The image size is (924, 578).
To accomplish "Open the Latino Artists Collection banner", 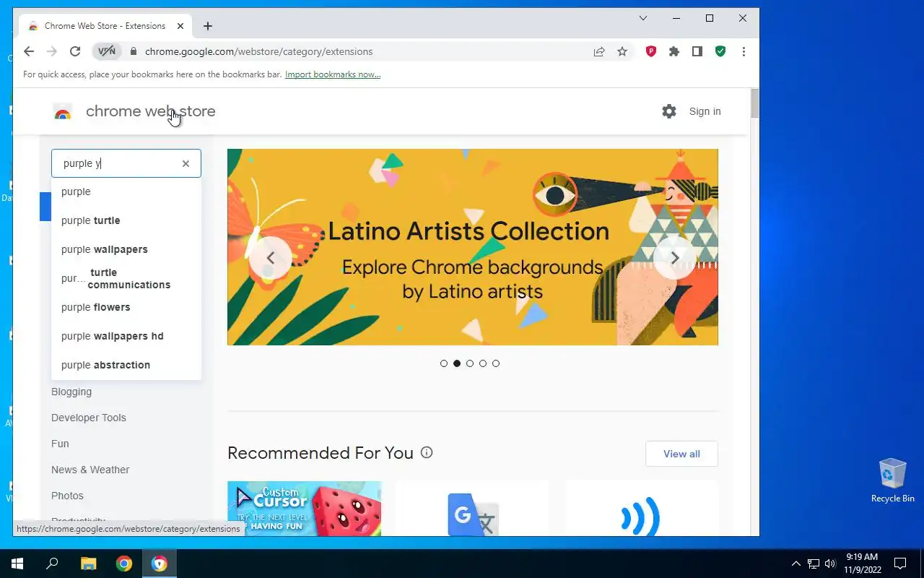I will click(x=473, y=247).
